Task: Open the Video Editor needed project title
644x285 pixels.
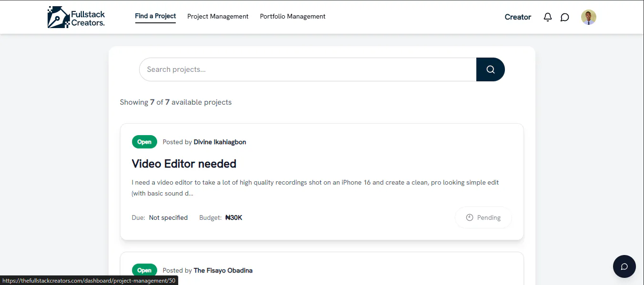Action: (184, 164)
